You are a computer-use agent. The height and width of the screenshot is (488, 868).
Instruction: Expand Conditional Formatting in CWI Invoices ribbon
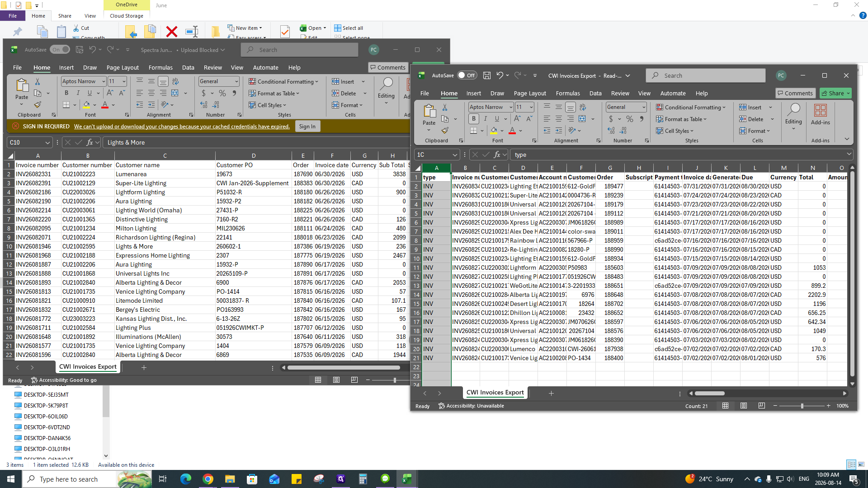(691, 107)
